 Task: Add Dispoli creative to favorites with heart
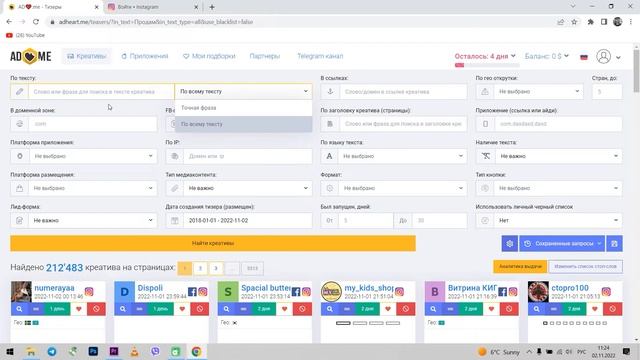pyautogui.click(x=182, y=309)
